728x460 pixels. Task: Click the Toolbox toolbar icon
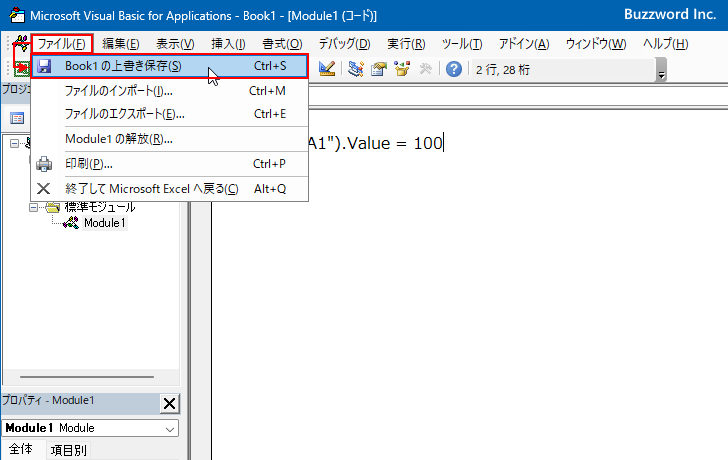[x=425, y=69]
